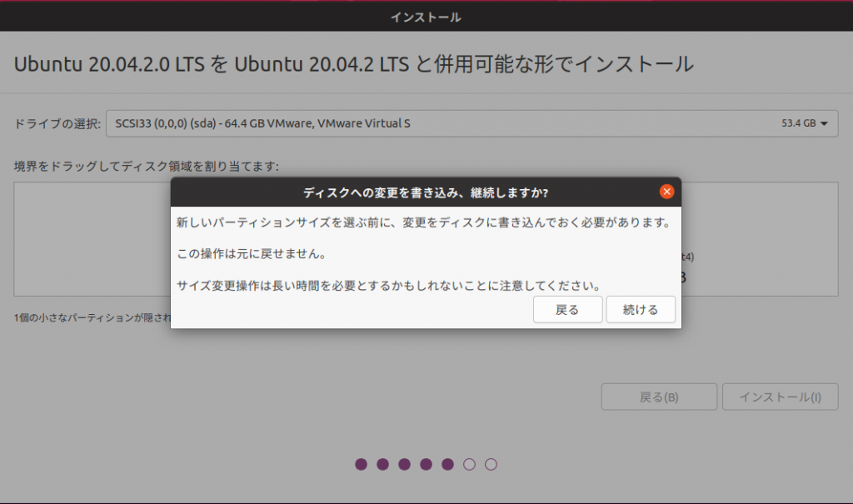Screen dimensions: 853x504
Task: Close the disk write confirmation dialog
Action: (666, 192)
